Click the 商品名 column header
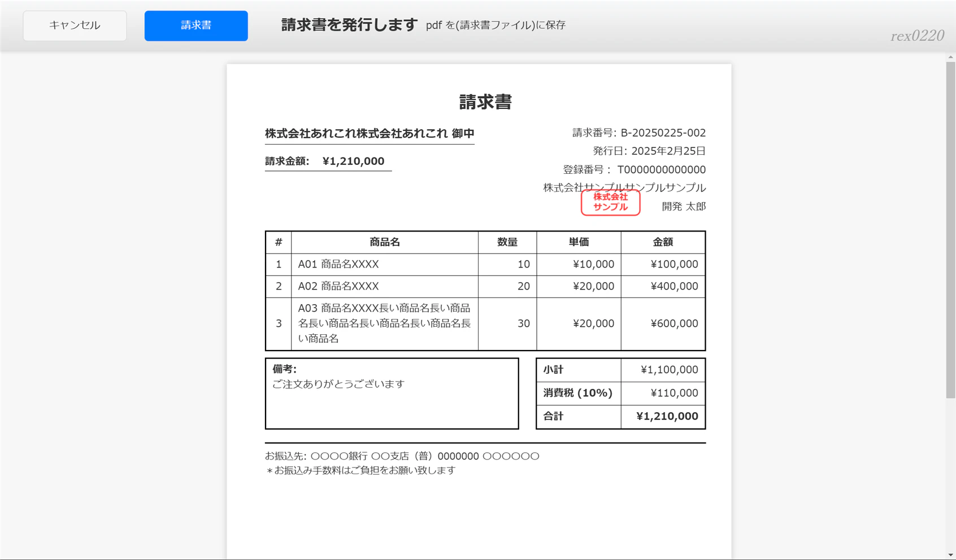Viewport: 956px width, 560px height. [x=385, y=242]
